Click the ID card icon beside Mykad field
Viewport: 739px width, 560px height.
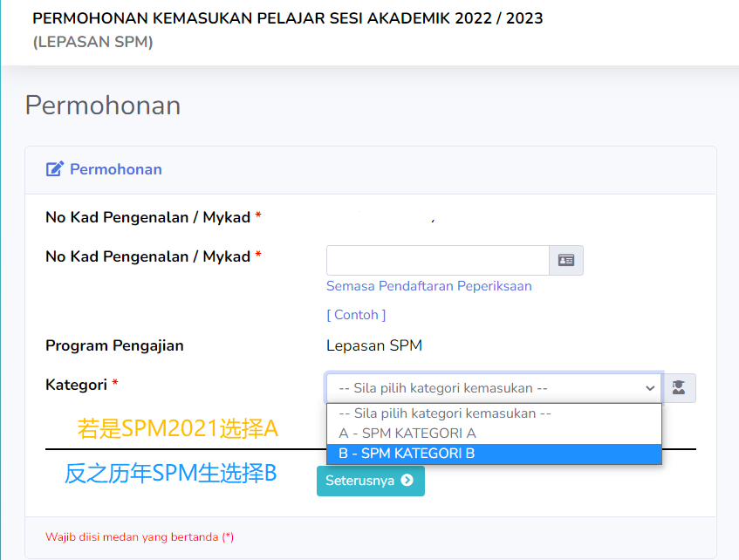[566, 260]
